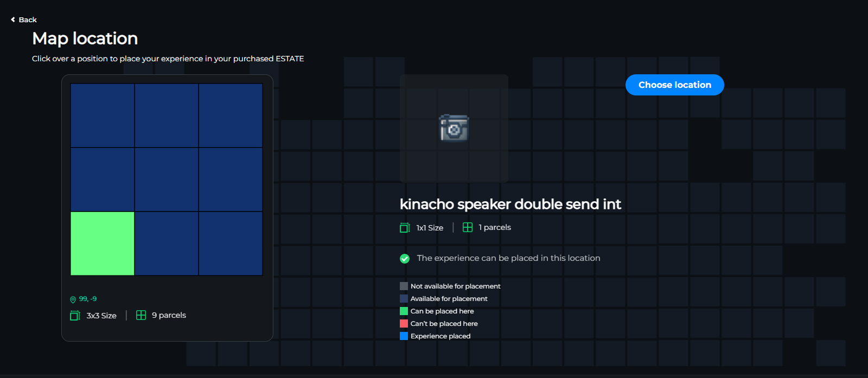The image size is (868, 378).
Task: Select the bottom-right parcel of the estate grid
Action: (231, 244)
